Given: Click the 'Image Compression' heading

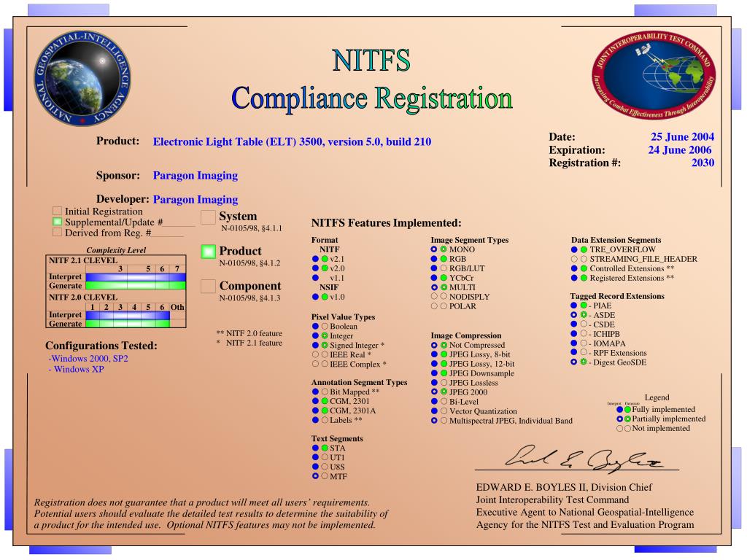Looking at the screenshot, I should [466, 335].
